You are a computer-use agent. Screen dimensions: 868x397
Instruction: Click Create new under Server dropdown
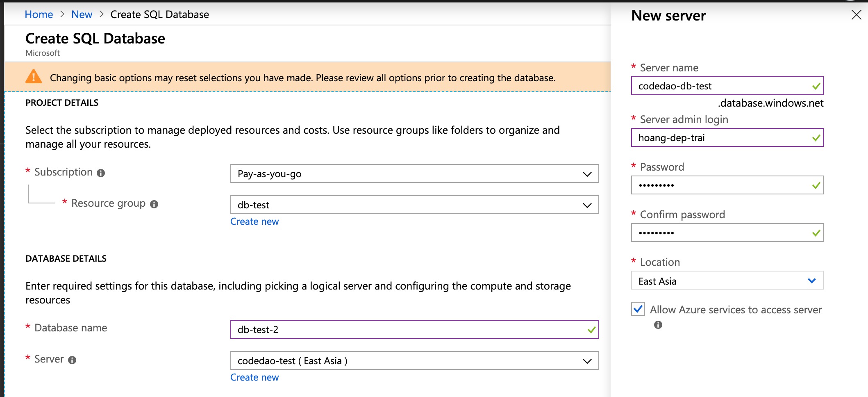pos(254,377)
